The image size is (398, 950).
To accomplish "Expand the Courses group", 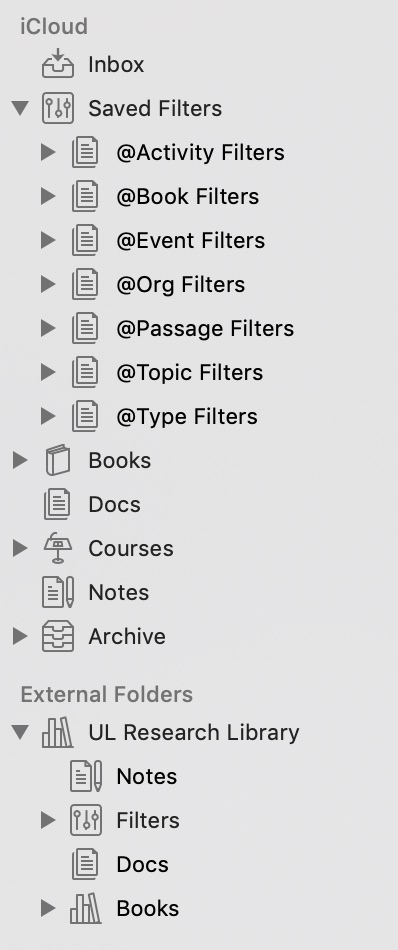I will pyautogui.click(x=20, y=548).
